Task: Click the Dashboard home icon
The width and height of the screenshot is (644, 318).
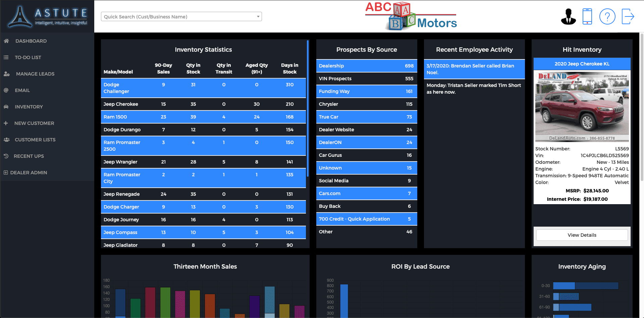Action: point(6,41)
